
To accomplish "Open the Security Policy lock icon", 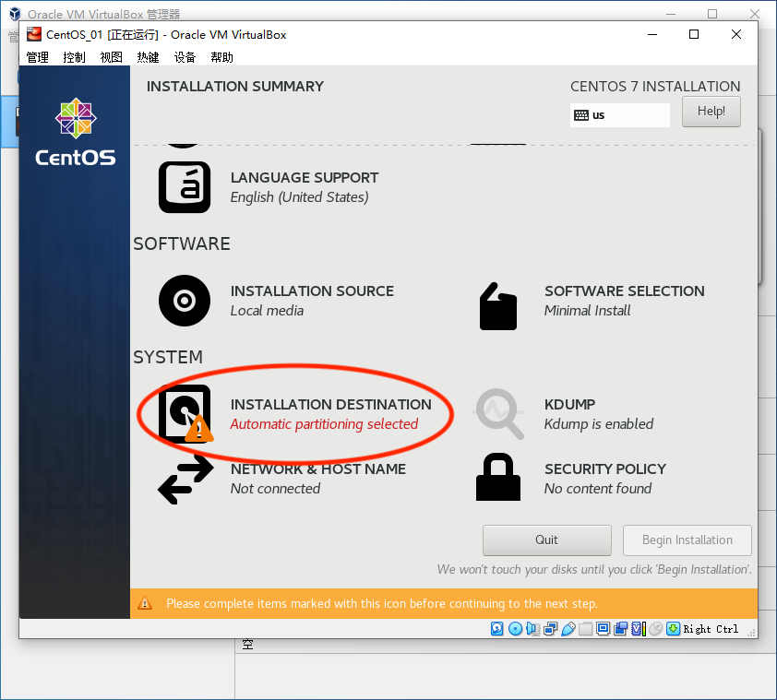I will pos(498,477).
